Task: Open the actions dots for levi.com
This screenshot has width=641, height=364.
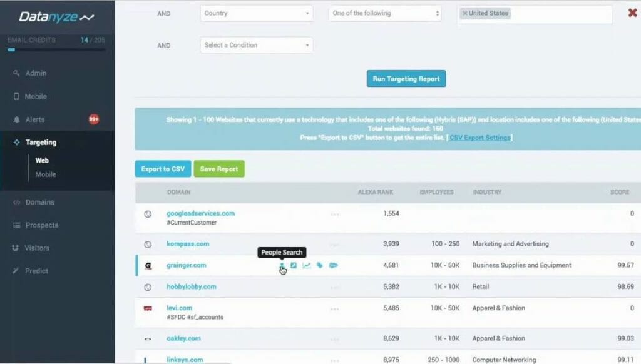Action: 334,309
